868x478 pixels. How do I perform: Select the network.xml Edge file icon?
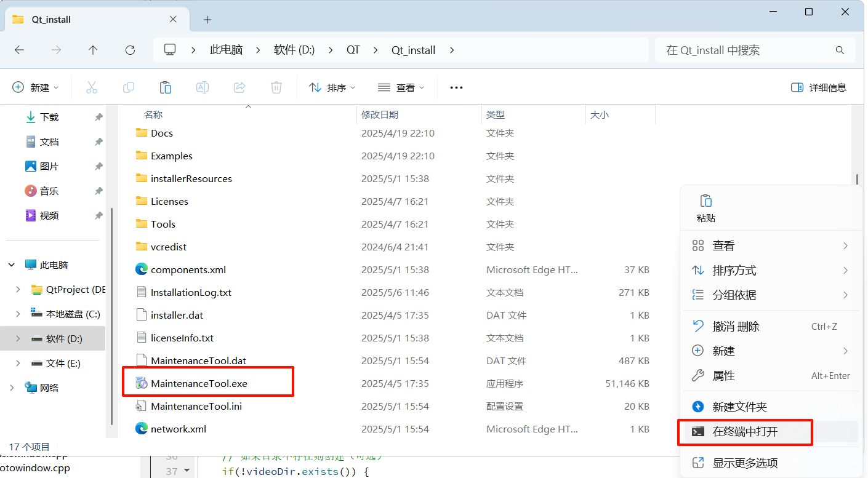[142, 429]
